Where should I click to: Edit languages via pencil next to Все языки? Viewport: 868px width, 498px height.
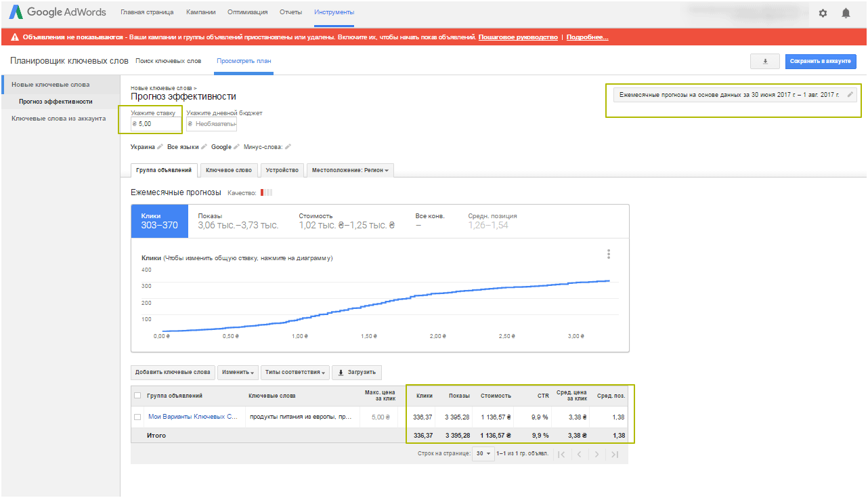tap(204, 146)
